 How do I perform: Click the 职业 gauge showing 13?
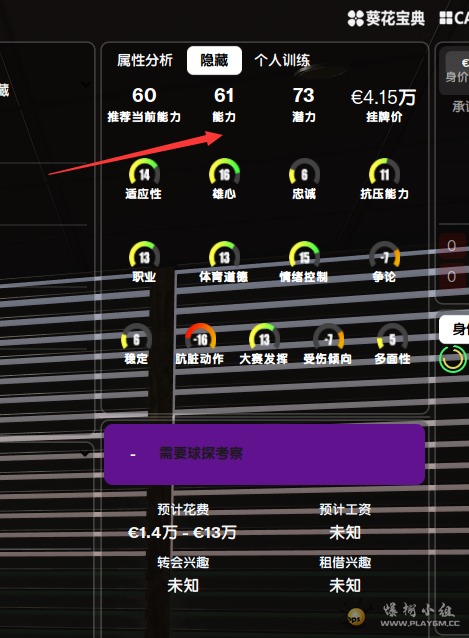pos(144,256)
